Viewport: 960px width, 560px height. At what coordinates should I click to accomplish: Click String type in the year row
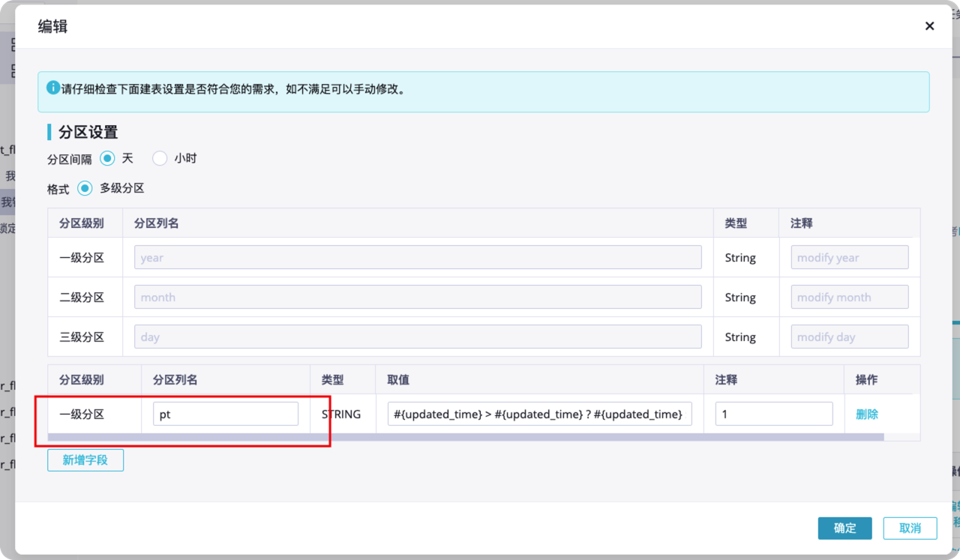740,257
